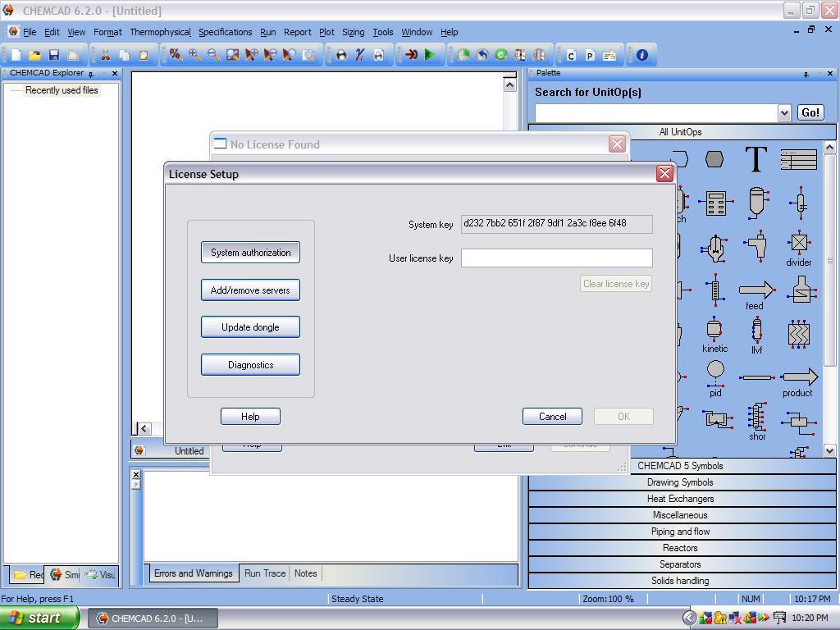This screenshot has width=840, height=630.
Task: Click Help in License Setup dialog
Action: 250,416
